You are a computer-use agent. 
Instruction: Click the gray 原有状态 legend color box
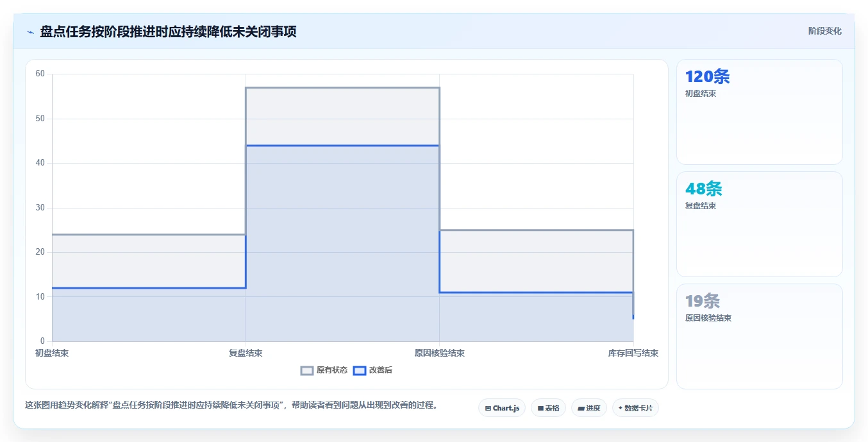[x=307, y=370]
